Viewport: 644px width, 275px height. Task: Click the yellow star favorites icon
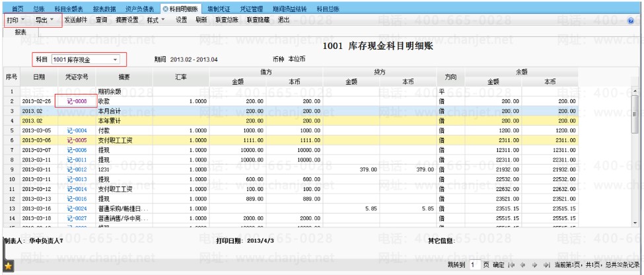[x=8, y=266]
